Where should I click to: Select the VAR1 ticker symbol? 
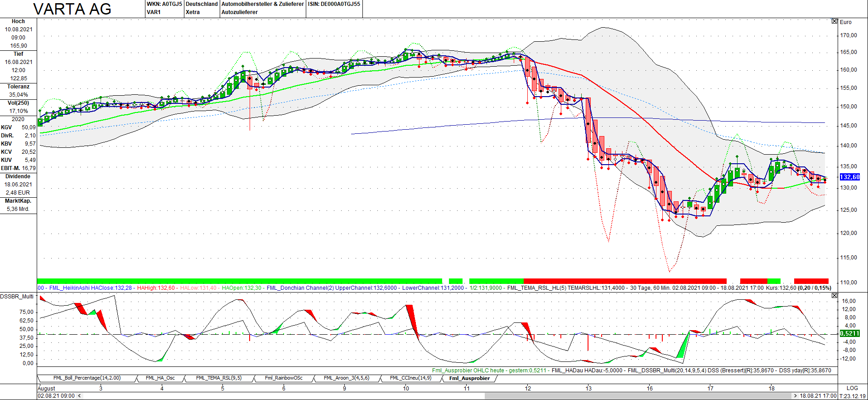click(154, 12)
